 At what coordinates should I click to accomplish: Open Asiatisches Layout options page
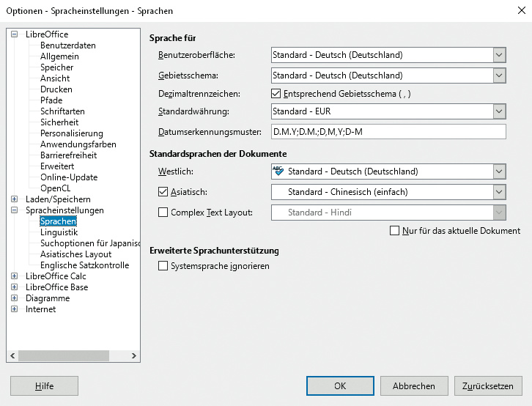pyautogui.click(x=75, y=254)
